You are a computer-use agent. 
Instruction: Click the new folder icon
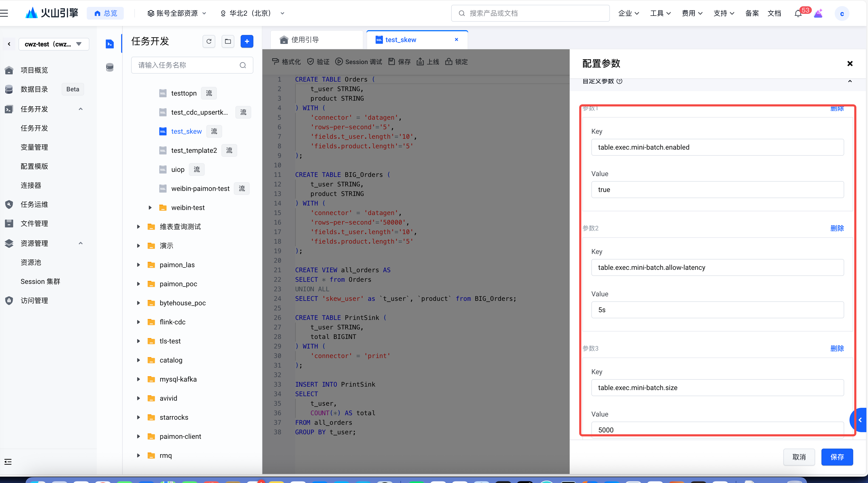point(228,41)
